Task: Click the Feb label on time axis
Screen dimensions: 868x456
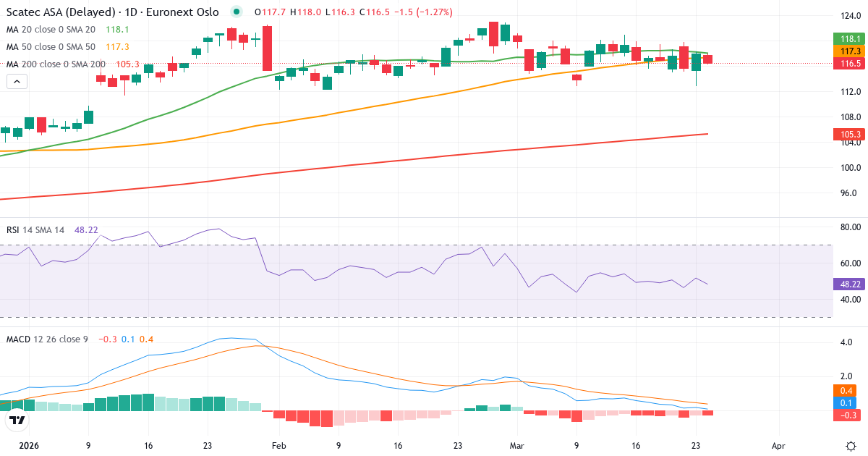Action: 279,446
